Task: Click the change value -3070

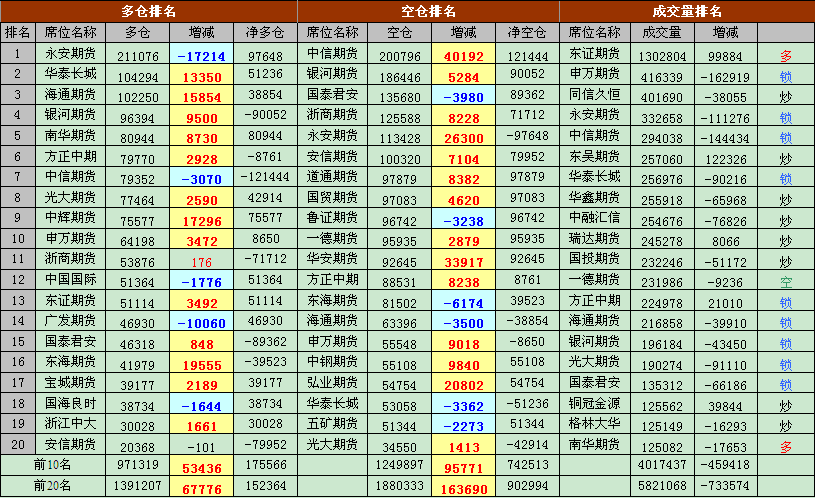Action: (202, 180)
